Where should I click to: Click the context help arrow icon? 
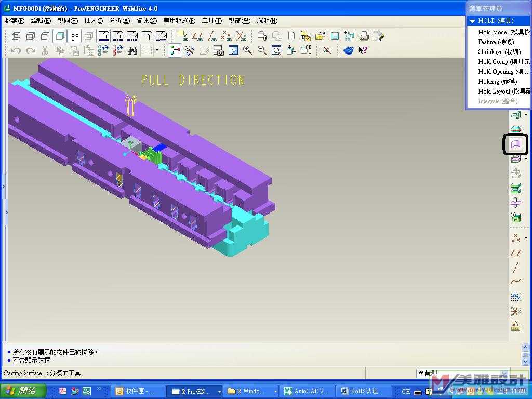363,50
